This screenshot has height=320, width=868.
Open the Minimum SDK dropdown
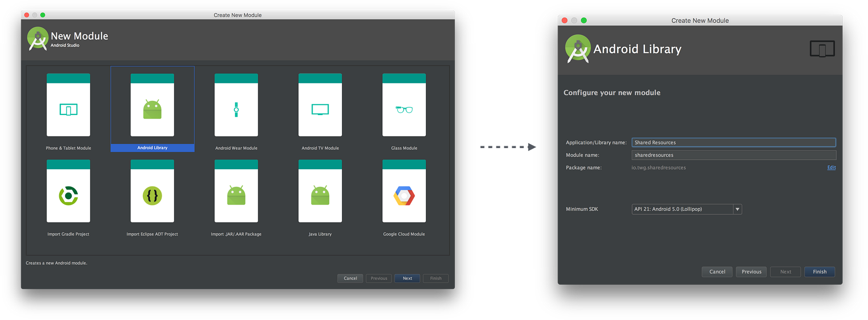tap(687, 209)
